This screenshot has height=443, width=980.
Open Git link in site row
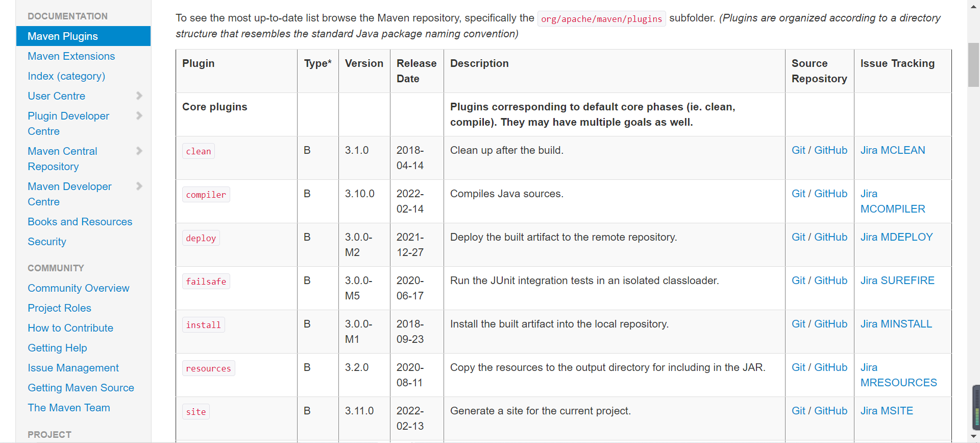pos(798,411)
